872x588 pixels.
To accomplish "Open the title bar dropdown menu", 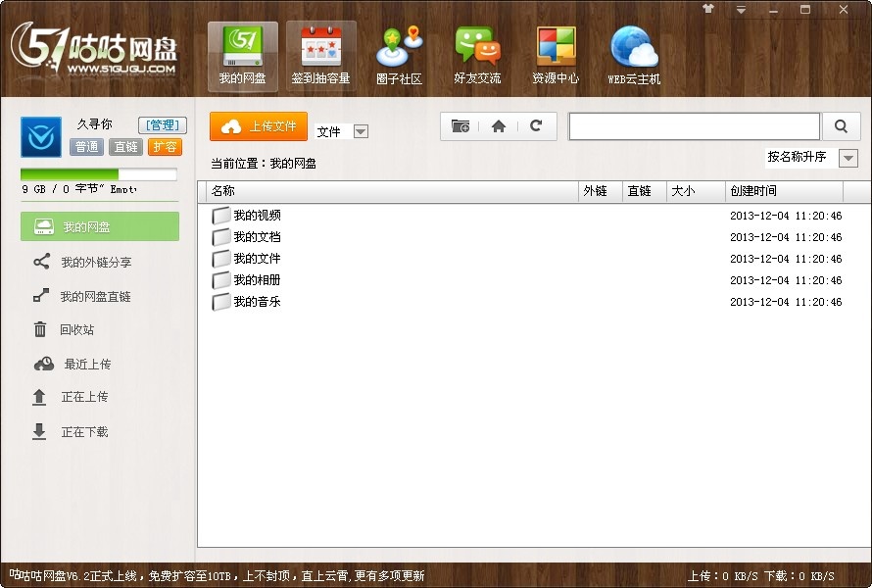I will 741,10.
